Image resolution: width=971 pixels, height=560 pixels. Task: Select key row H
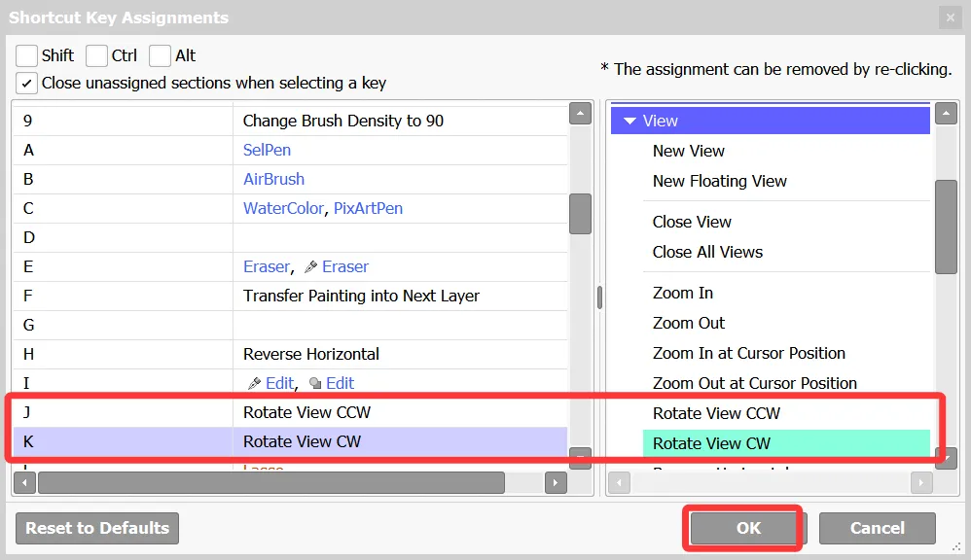290,354
